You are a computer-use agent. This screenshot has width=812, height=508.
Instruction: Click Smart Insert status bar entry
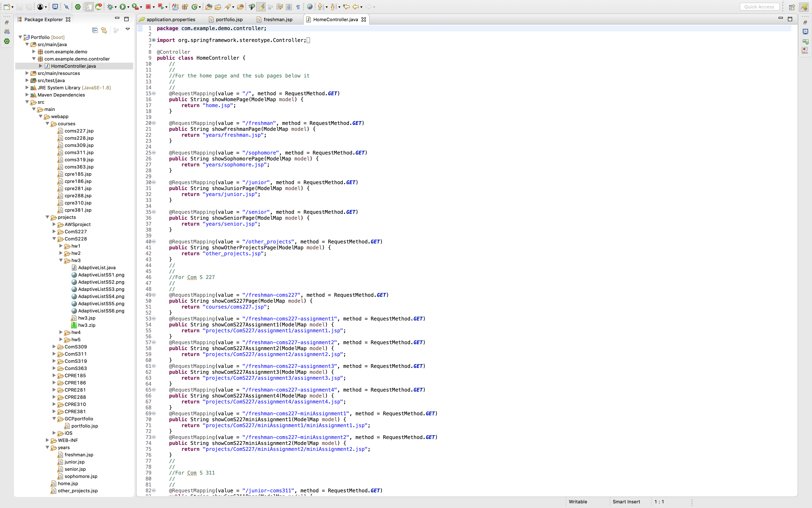click(626, 502)
